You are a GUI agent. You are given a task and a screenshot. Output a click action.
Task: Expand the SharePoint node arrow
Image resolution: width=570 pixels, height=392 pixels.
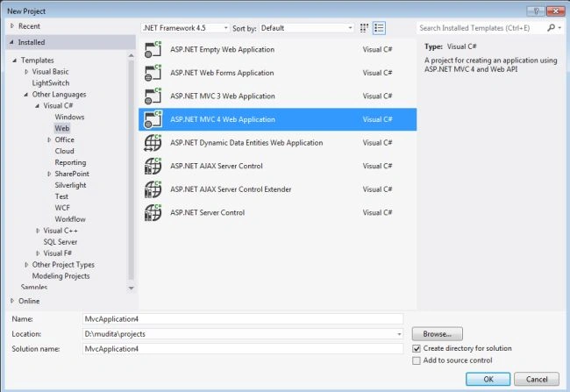[x=49, y=174]
